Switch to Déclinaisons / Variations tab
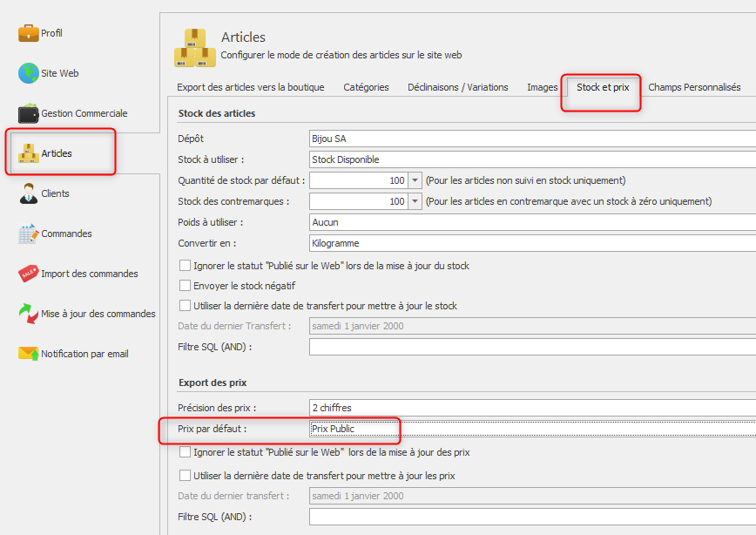 click(x=458, y=87)
